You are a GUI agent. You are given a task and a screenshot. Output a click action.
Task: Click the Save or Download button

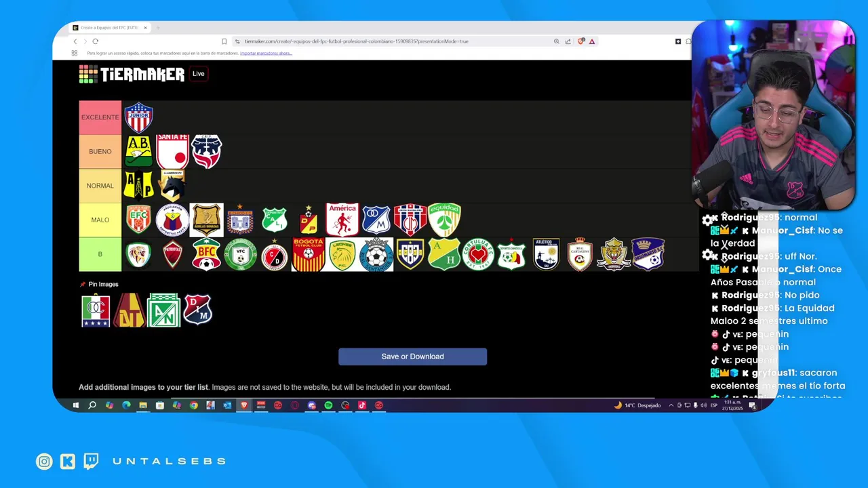(x=412, y=357)
